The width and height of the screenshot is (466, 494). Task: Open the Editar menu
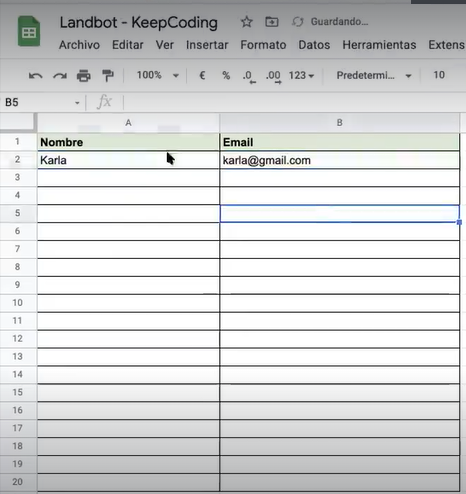pos(128,45)
